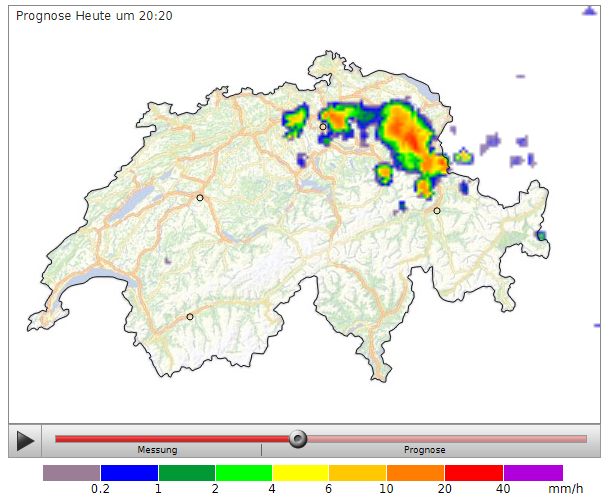Viewport: 605px width, 503px height.
Task: Click city marker in west-central Switzerland
Action: coord(200,198)
